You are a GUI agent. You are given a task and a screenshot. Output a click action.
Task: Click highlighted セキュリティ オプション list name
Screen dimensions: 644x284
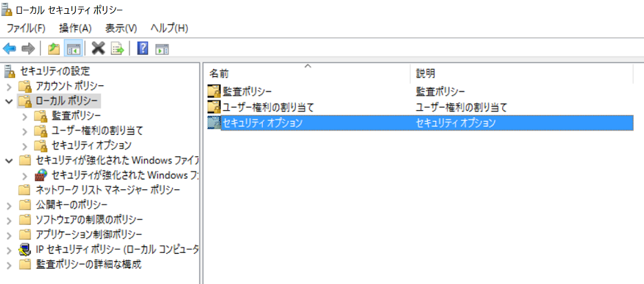click(x=262, y=122)
